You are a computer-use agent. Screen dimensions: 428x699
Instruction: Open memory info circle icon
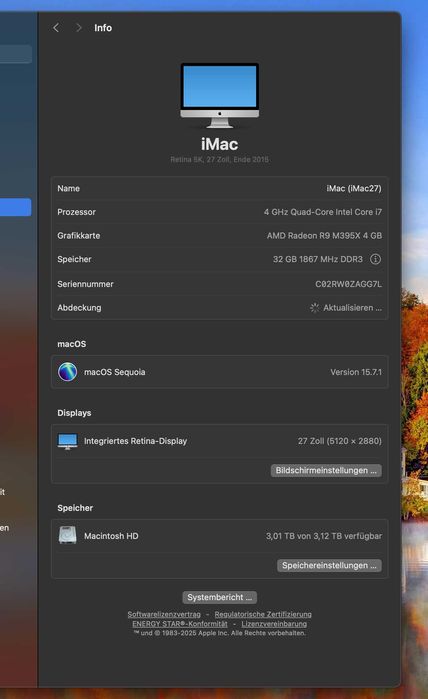[375, 259]
